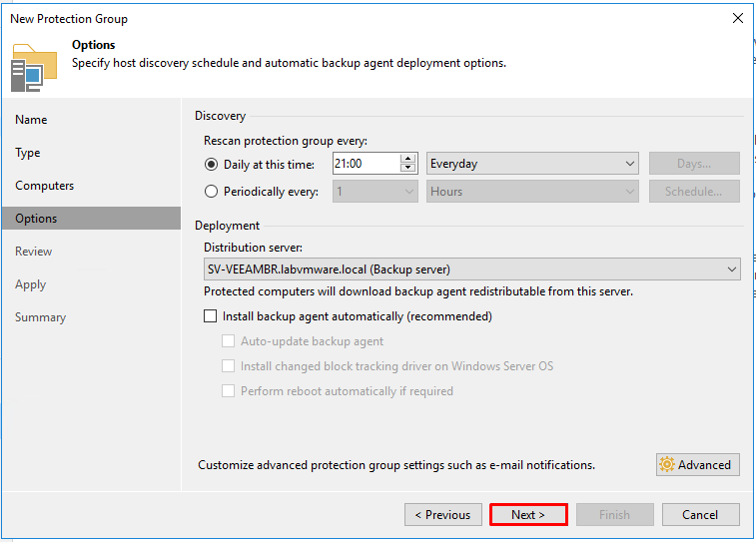
Task: Expand the Distribution server dropdown
Action: [472, 269]
